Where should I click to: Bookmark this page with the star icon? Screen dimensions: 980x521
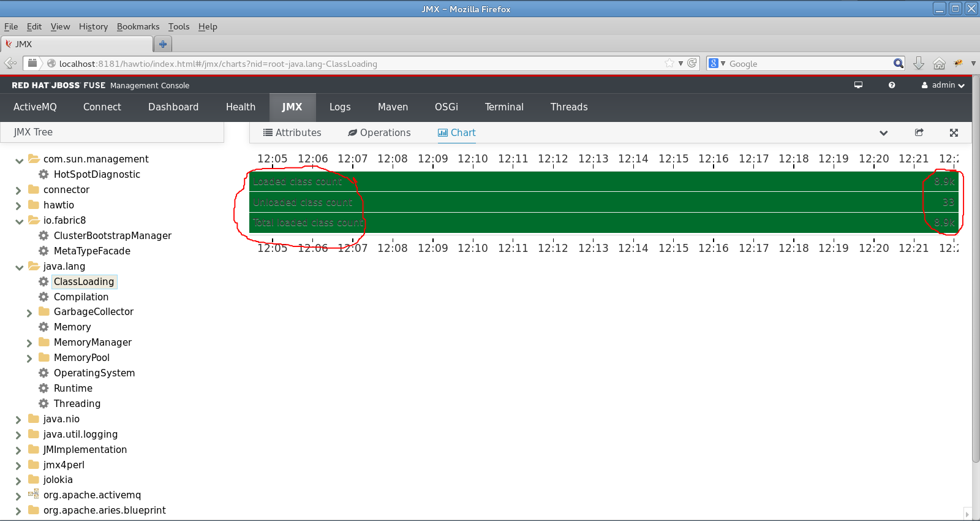(669, 63)
